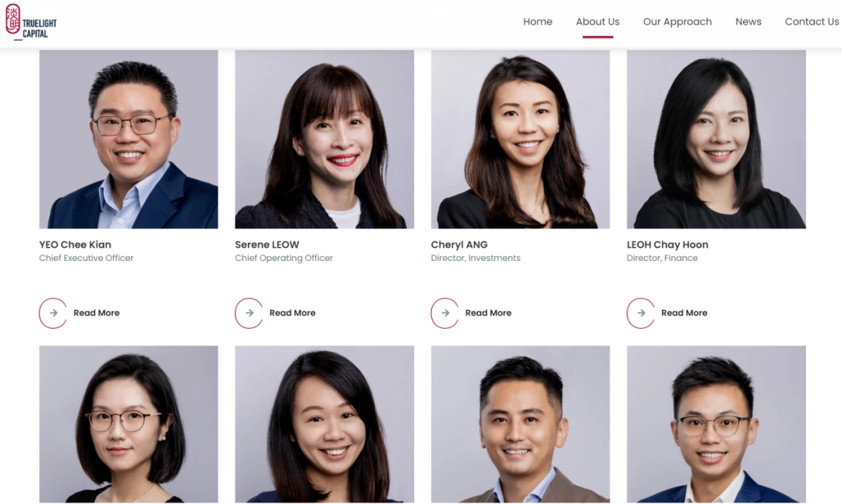Click arrow circle icon under YEO Chee Kian
The height and width of the screenshot is (504, 842).
(53, 313)
